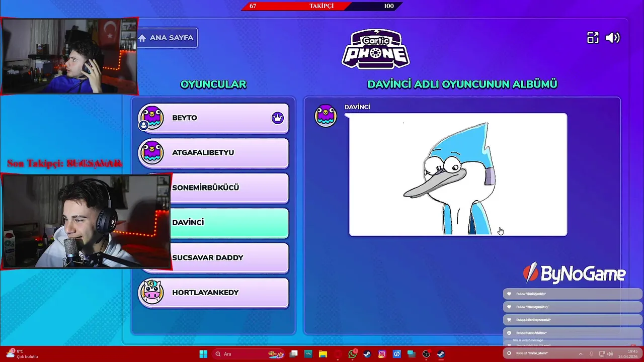Click the album title DAVİNCİ ADLI OYUNCUNUN ALBÜMÜ
644x362 pixels.
coord(462,84)
